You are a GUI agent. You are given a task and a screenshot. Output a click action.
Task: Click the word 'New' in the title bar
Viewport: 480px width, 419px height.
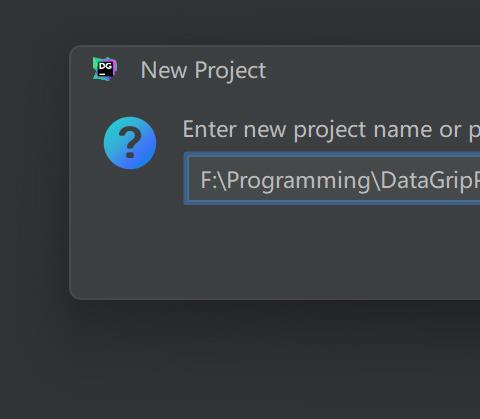pyautogui.click(x=164, y=70)
